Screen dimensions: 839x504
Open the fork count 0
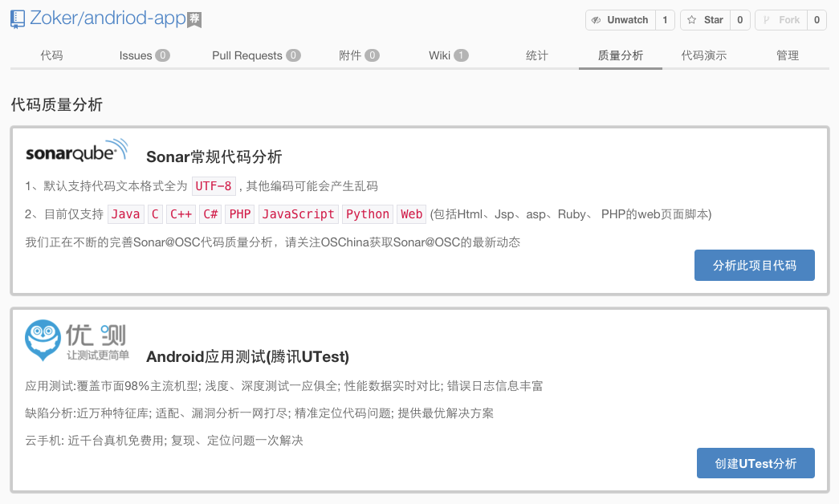click(x=817, y=20)
